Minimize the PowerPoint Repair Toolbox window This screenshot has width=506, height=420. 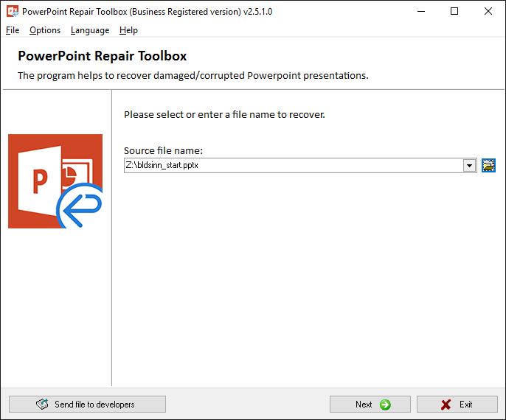[420, 12]
